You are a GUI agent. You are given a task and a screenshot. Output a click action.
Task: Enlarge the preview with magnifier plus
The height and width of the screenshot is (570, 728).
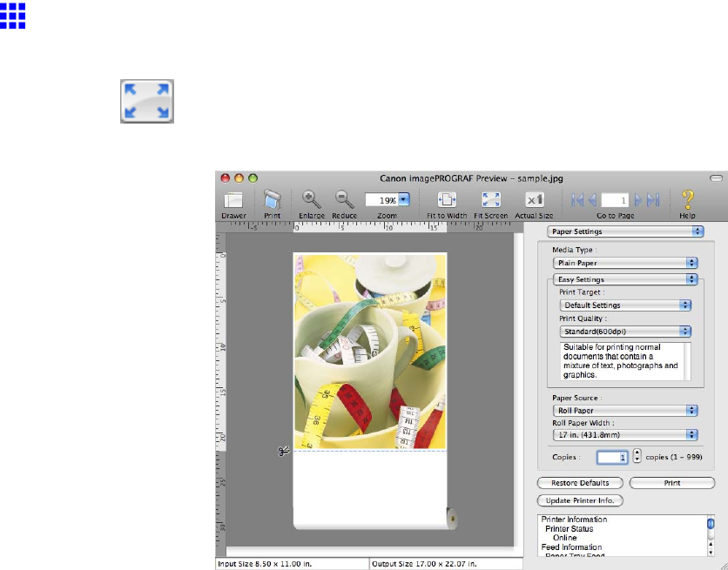311,200
